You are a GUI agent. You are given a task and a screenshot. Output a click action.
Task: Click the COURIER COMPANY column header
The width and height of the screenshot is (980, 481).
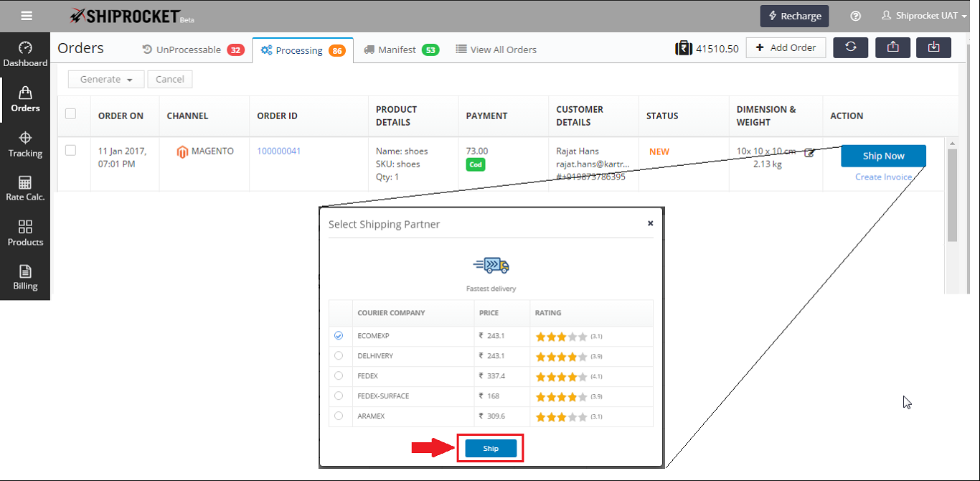391,313
